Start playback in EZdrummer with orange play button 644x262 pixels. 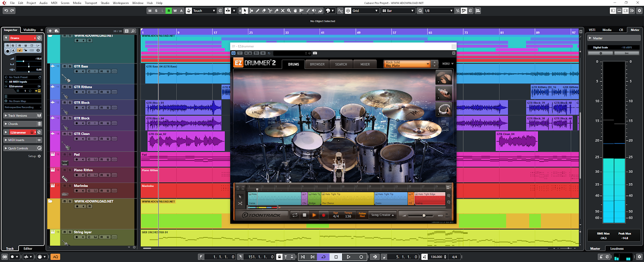314,215
